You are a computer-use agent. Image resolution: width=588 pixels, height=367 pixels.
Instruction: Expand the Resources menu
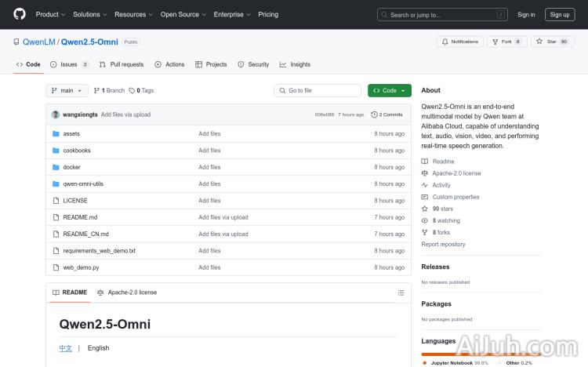(x=133, y=14)
